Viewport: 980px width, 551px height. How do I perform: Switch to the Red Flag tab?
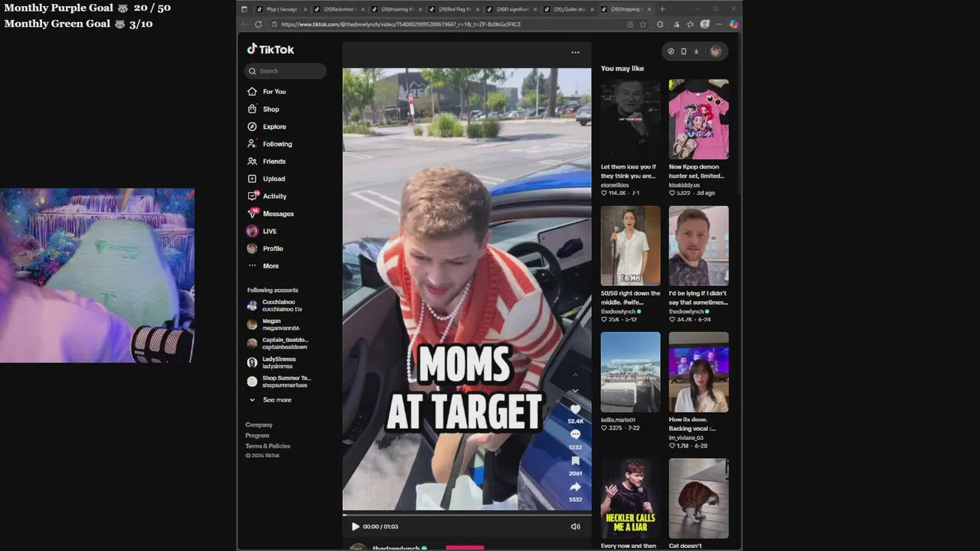pos(453,9)
